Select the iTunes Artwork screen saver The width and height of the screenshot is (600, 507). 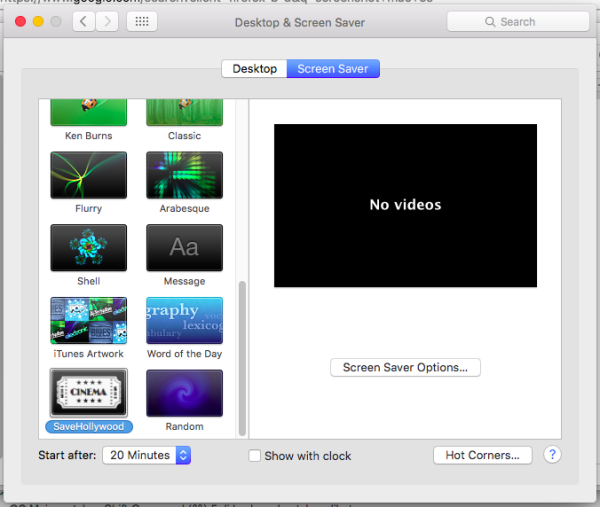88,320
